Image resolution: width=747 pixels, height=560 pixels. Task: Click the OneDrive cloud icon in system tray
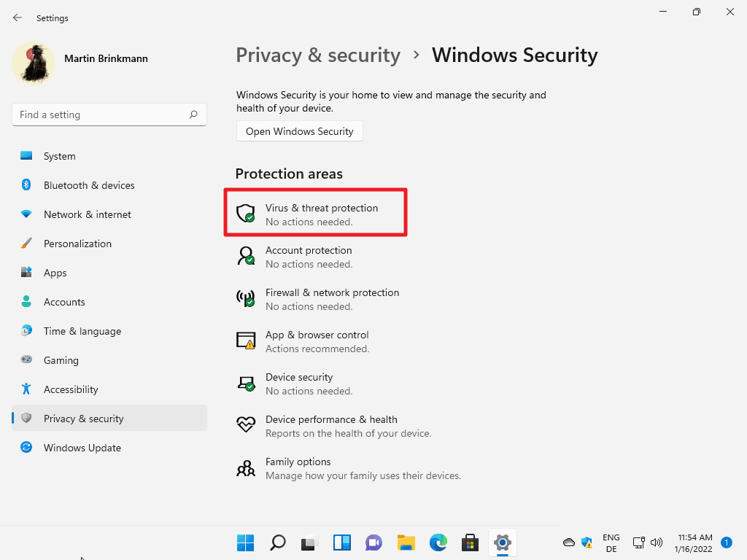coord(568,542)
